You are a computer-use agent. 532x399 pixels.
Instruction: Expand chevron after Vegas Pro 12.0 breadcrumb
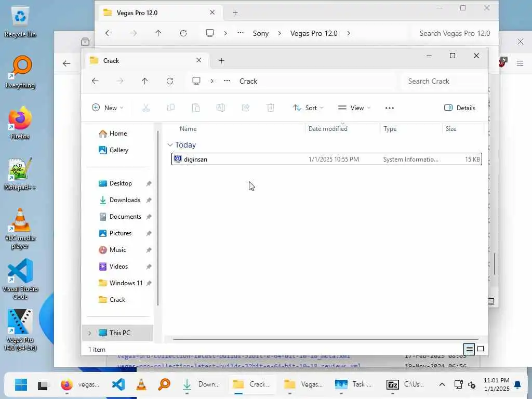pos(349,33)
